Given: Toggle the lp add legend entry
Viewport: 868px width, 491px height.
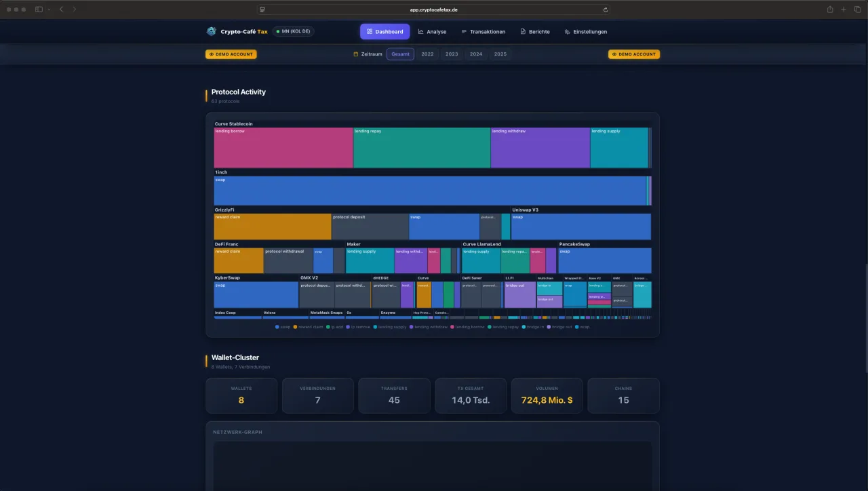Looking at the screenshot, I should [335, 327].
